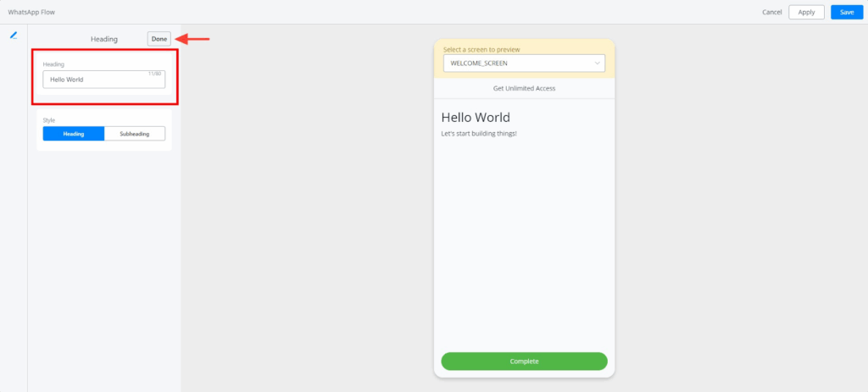Click the pencil edit icon in left sidebar
Screen dimensions: 868x392
click(x=14, y=36)
